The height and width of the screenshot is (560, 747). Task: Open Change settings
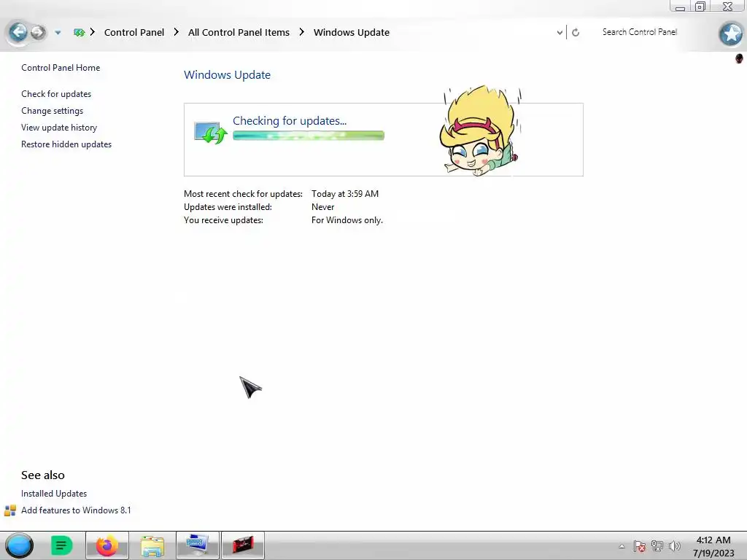click(x=52, y=111)
